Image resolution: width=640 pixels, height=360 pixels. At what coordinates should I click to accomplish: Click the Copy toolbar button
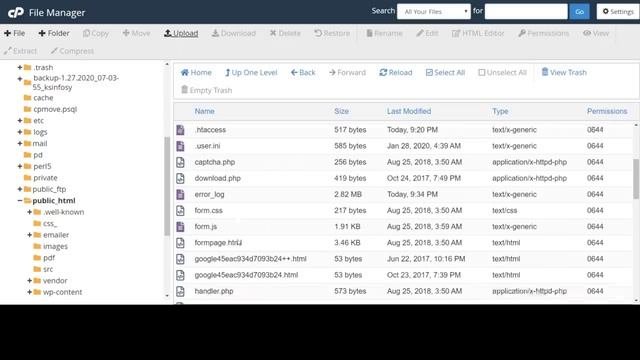tap(96, 33)
